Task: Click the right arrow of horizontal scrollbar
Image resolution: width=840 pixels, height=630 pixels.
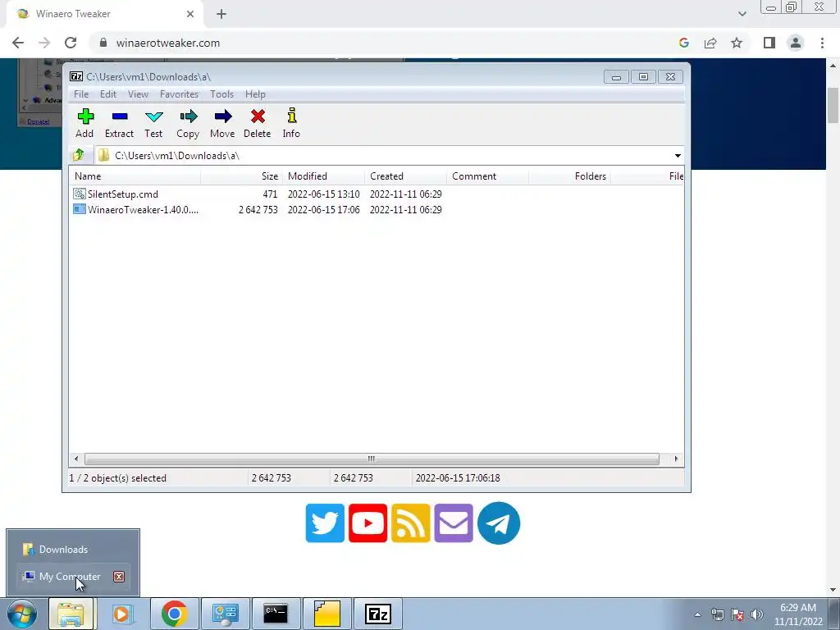Action: (x=676, y=459)
